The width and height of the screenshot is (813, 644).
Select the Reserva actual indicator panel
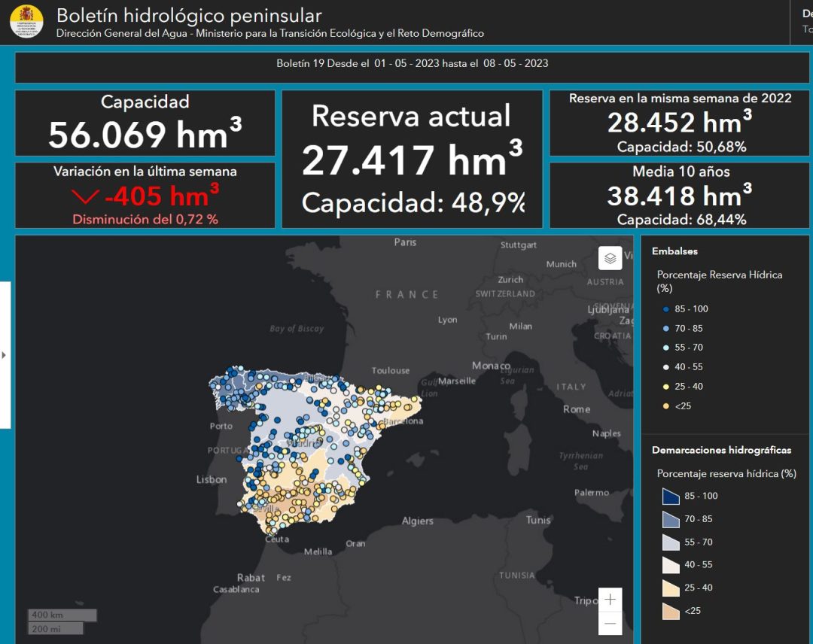412,159
